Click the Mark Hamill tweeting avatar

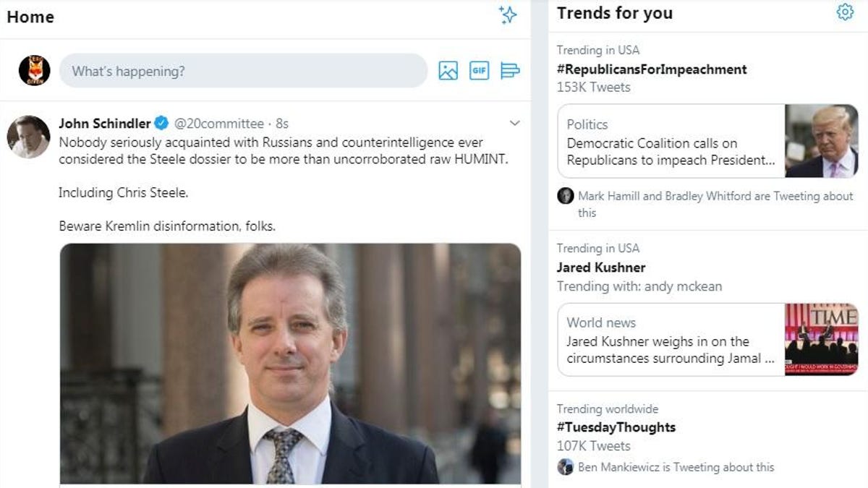click(566, 196)
